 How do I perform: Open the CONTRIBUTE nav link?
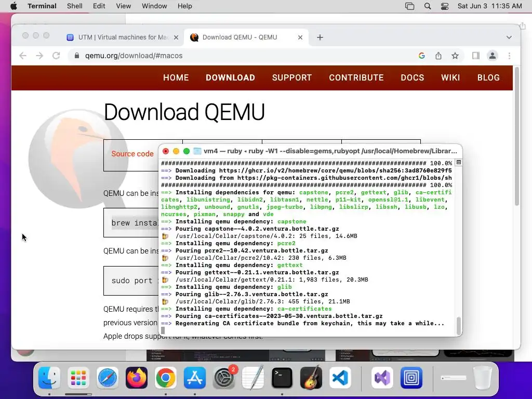click(356, 78)
